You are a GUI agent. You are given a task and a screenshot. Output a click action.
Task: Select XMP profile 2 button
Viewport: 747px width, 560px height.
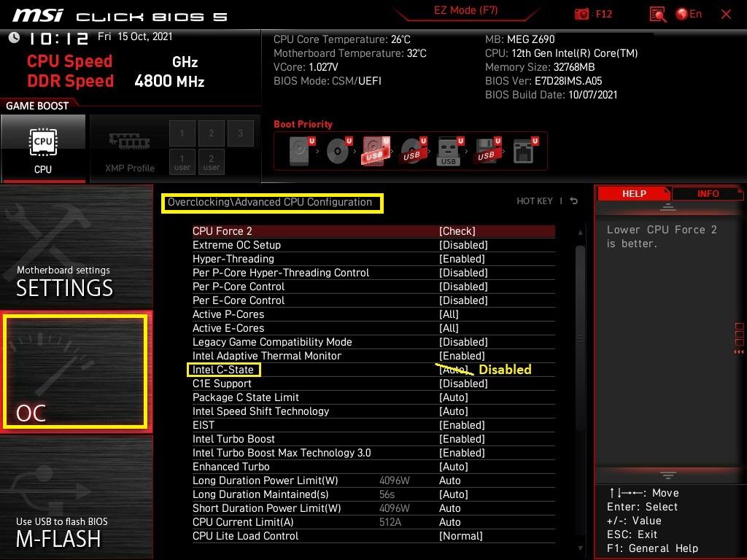point(211,133)
